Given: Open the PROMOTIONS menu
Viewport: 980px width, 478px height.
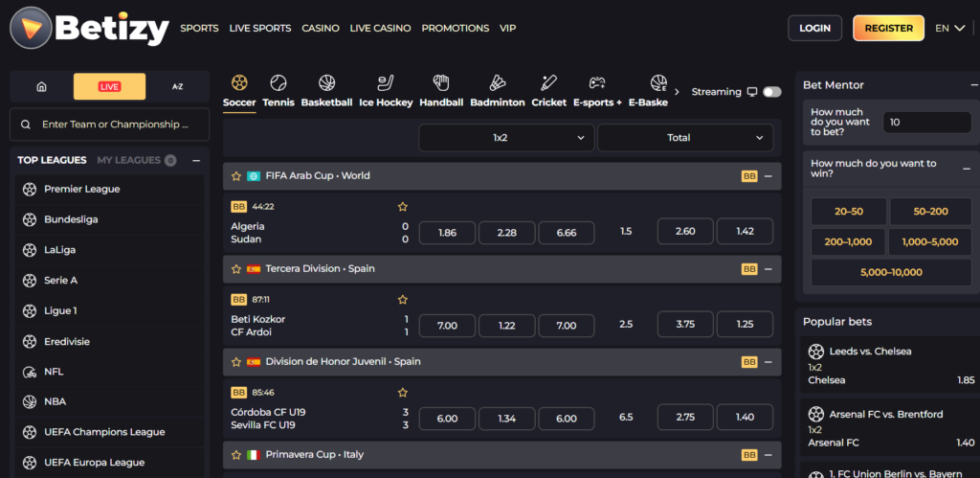Looking at the screenshot, I should [x=455, y=28].
